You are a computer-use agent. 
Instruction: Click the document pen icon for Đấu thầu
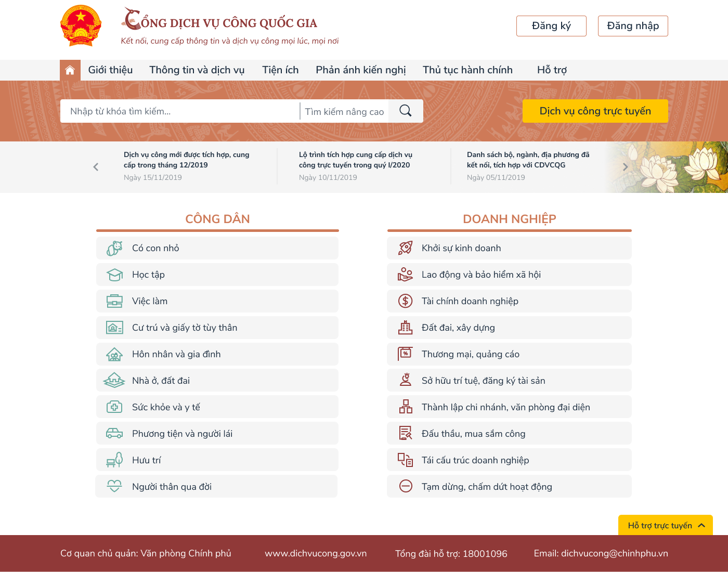[406, 433]
